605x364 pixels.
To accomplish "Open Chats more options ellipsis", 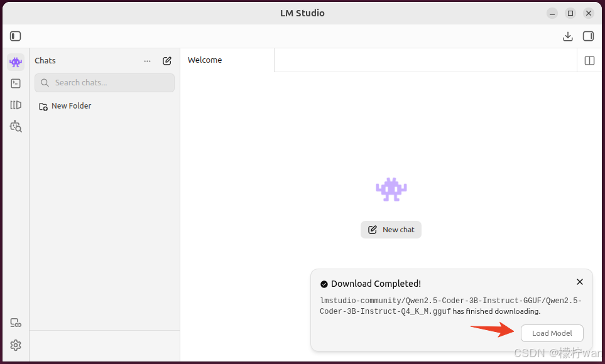I will (x=148, y=61).
